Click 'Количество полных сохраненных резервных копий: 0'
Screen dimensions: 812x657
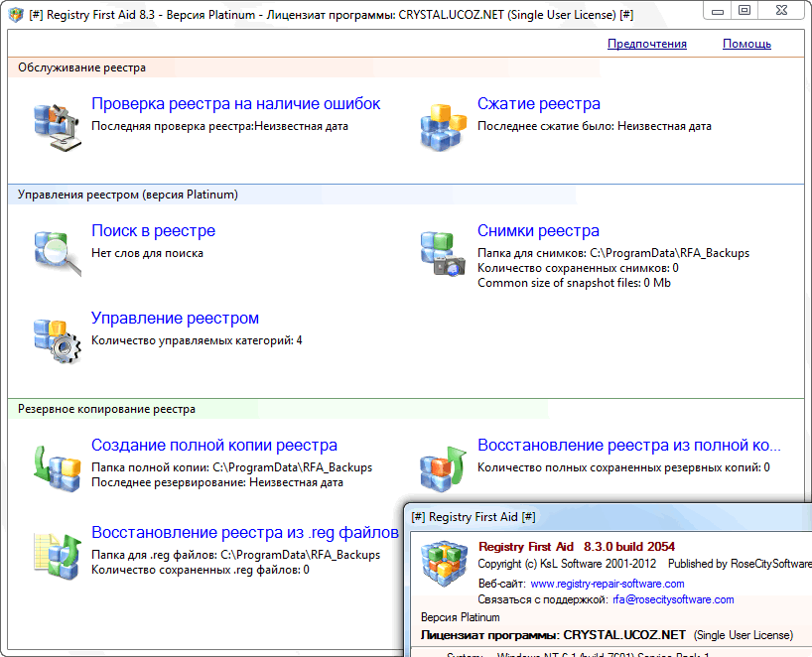(x=623, y=467)
